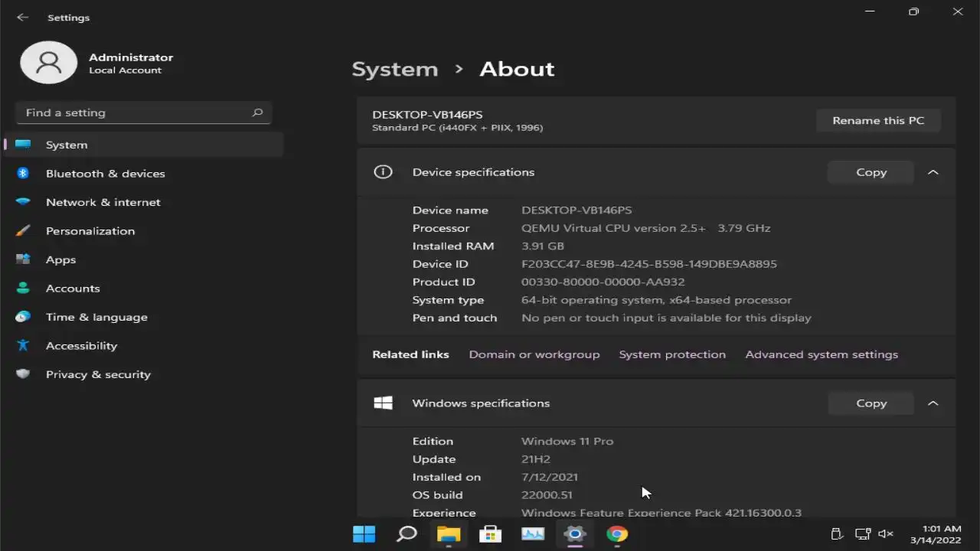Click the Find a setting search box
This screenshot has width=980, height=551.
(x=143, y=112)
